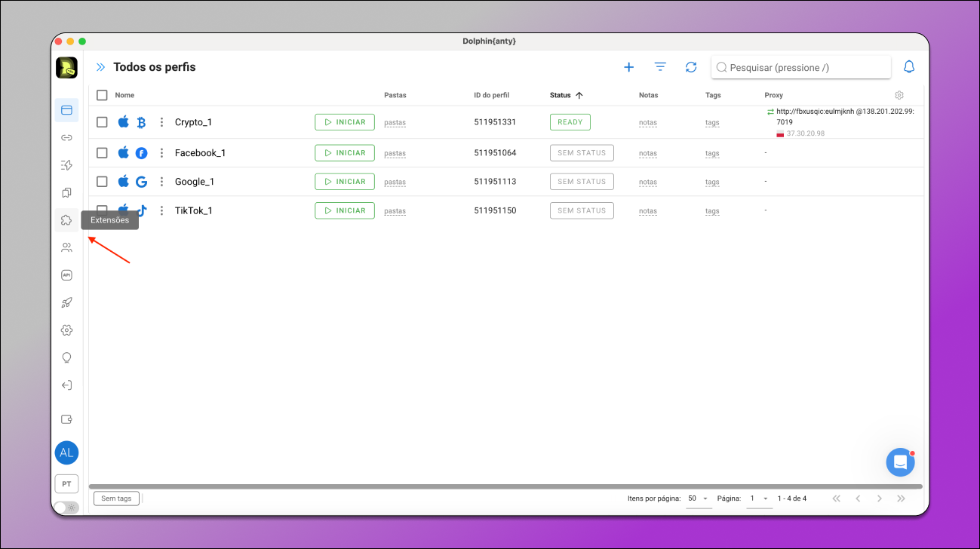The image size is (980, 549).
Task: Click proxy swap arrows for Crypto_1
Action: coord(770,112)
